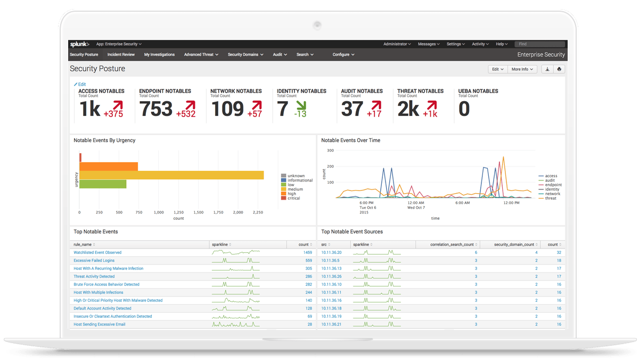Click the green down arrow for Identity Notables
The image size is (639, 364).
click(x=301, y=105)
